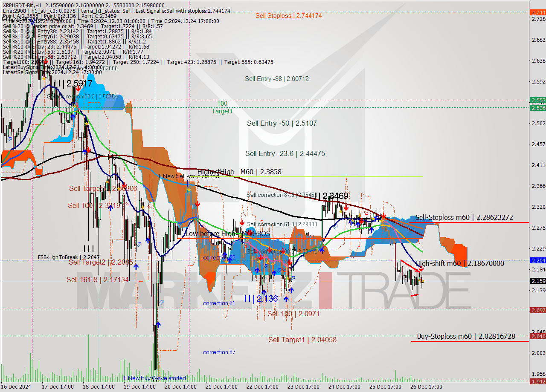Click the 'Sell correction 87.5 | 2.35458' label
This screenshot has height=392, width=546.
282,195
